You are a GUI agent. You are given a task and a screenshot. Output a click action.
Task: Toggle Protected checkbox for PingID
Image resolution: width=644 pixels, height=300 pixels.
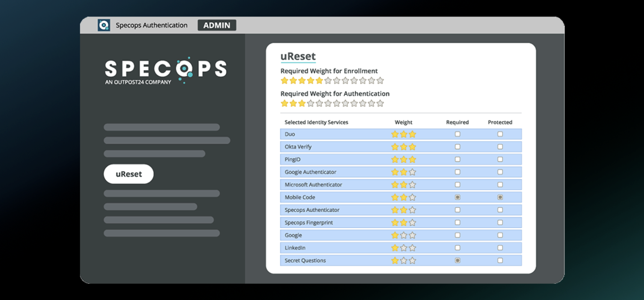click(500, 159)
